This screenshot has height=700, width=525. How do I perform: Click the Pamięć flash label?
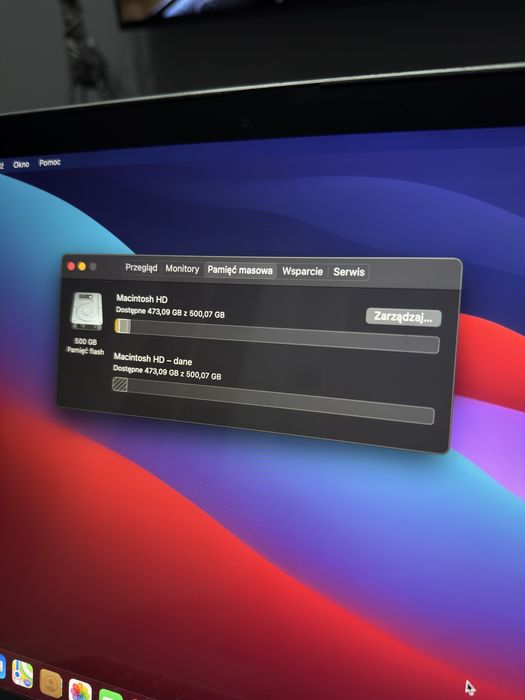(85, 350)
